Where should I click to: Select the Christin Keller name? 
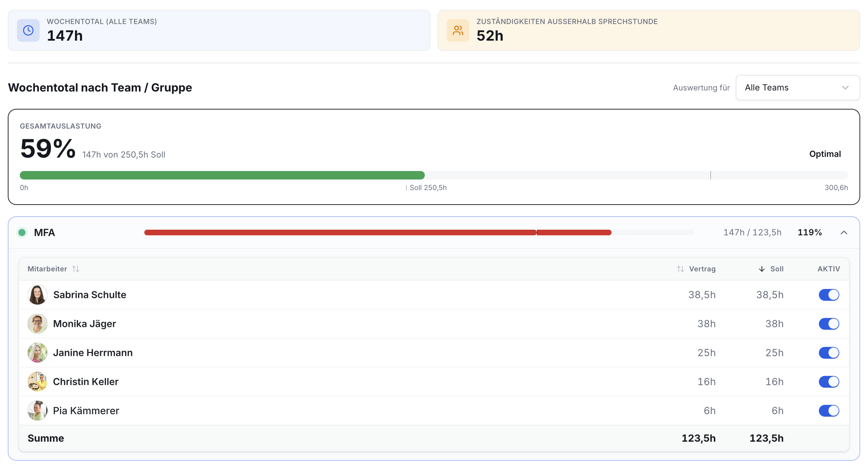click(x=86, y=382)
